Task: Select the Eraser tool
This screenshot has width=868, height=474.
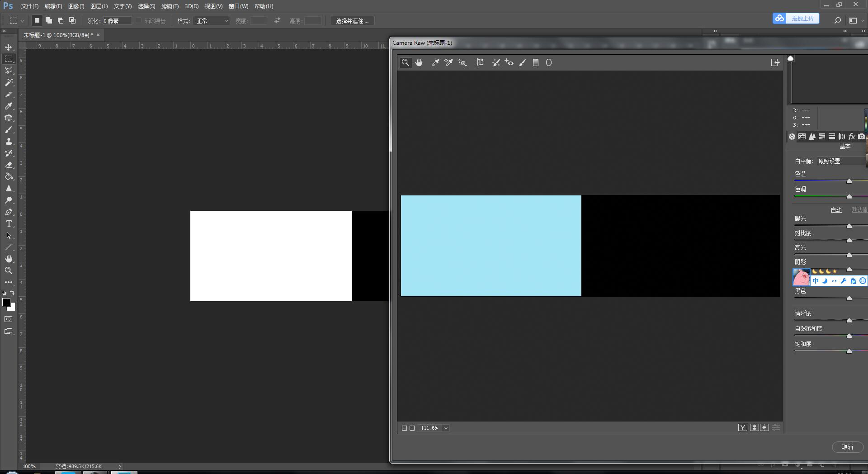Action: click(9, 165)
